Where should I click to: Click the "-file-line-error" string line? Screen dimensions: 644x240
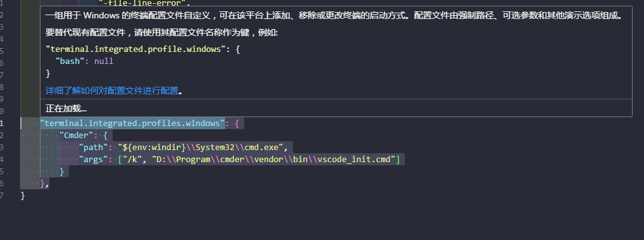pyautogui.click(x=142, y=4)
